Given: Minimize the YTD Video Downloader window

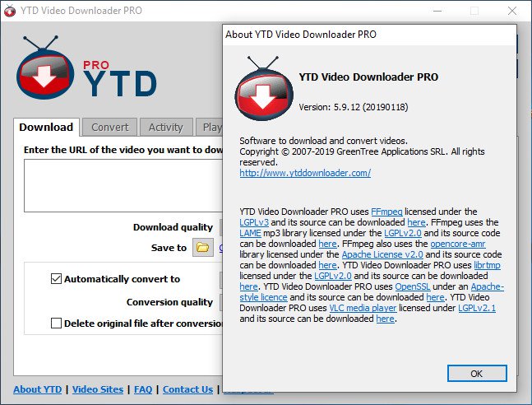Looking at the screenshot, I should (437, 11).
